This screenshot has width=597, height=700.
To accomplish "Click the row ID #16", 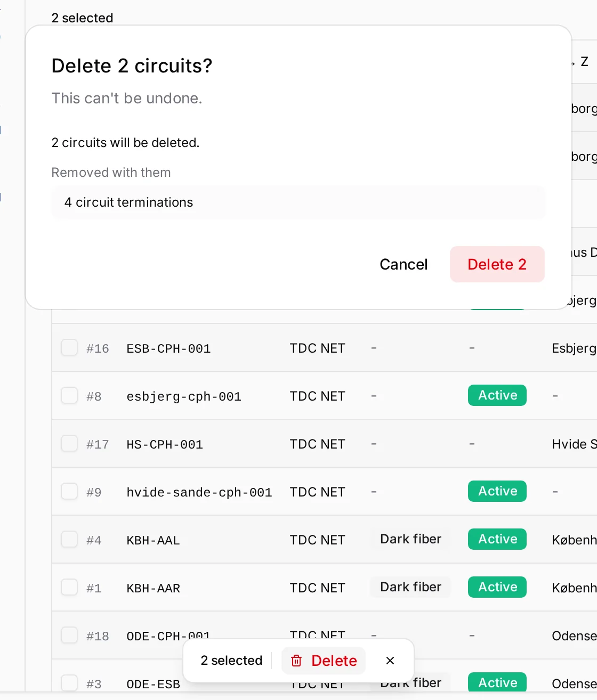I will [98, 348].
